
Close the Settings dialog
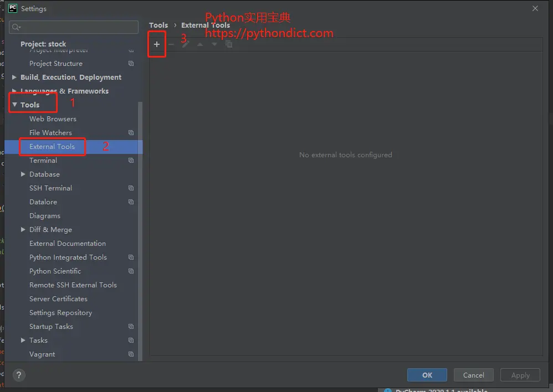coord(535,8)
